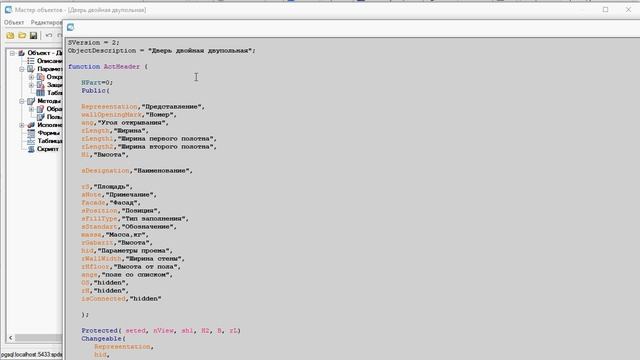
Task: Click the script editor window icon
Action: click(70, 27)
